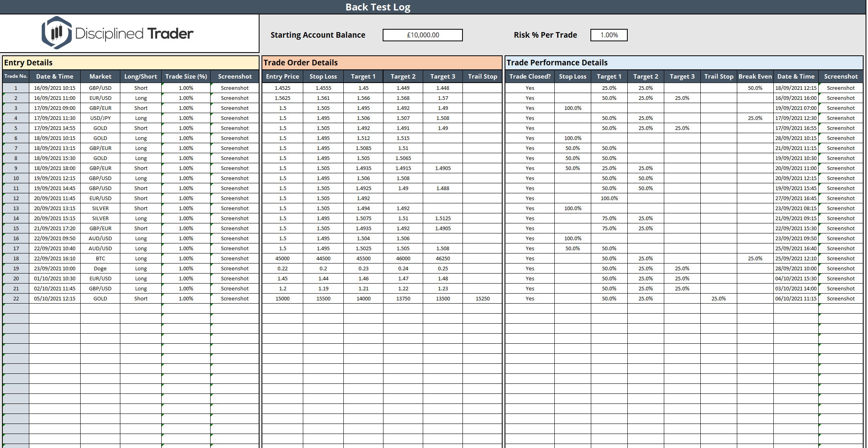This screenshot has width=868, height=448.
Task: Click the Trade Closed? column header
Action: tap(530, 76)
